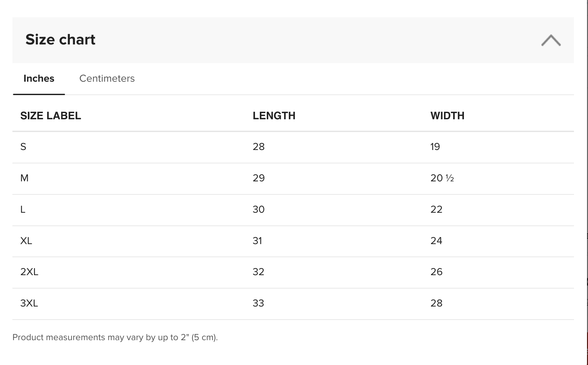The height and width of the screenshot is (365, 588).
Task: Click the width value 19
Action: pos(435,147)
